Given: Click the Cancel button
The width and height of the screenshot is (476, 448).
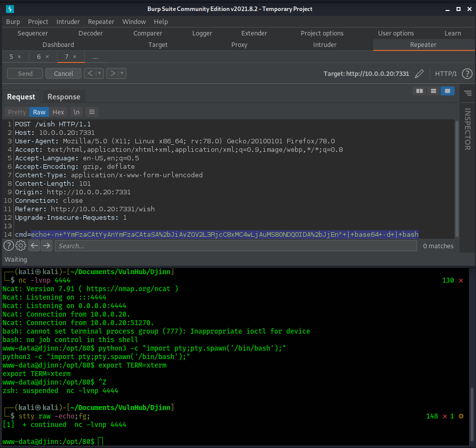Looking at the screenshot, I should [x=63, y=73].
